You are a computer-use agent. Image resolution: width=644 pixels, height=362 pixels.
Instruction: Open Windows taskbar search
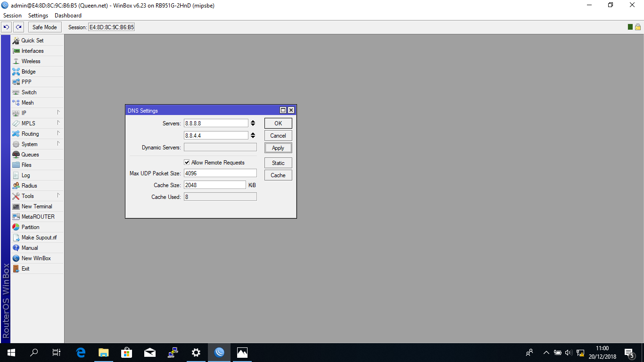34,352
